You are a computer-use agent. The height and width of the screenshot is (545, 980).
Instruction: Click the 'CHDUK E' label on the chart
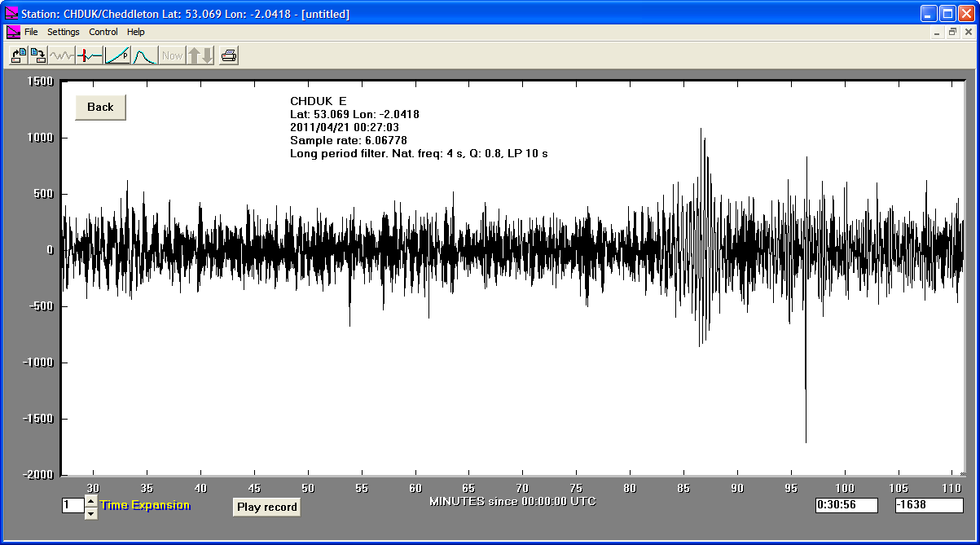coord(319,101)
